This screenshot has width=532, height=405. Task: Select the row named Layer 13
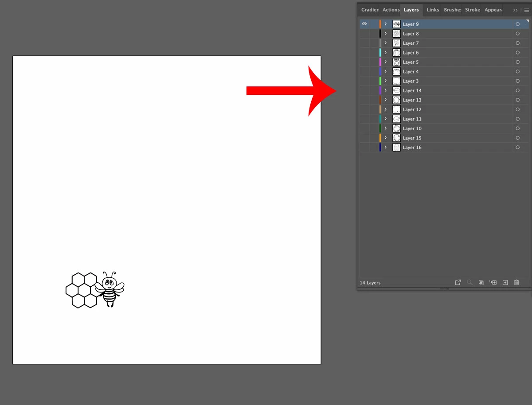click(444, 100)
